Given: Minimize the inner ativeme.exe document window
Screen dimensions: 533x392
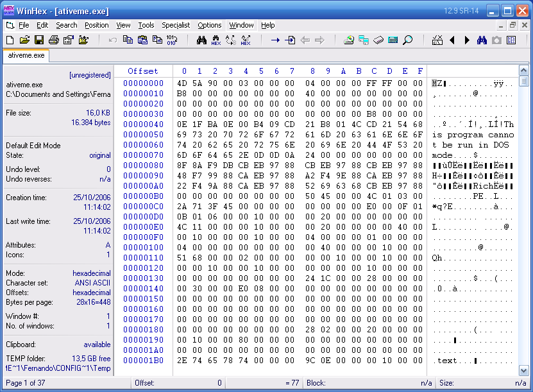Looking at the screenshot, I should click(501, 25).
